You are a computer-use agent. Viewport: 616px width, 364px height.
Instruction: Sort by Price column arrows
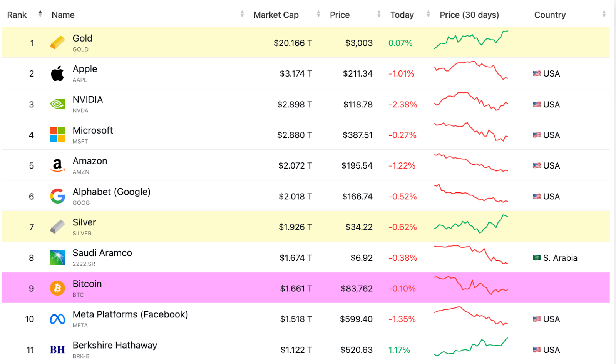(379, 14)
